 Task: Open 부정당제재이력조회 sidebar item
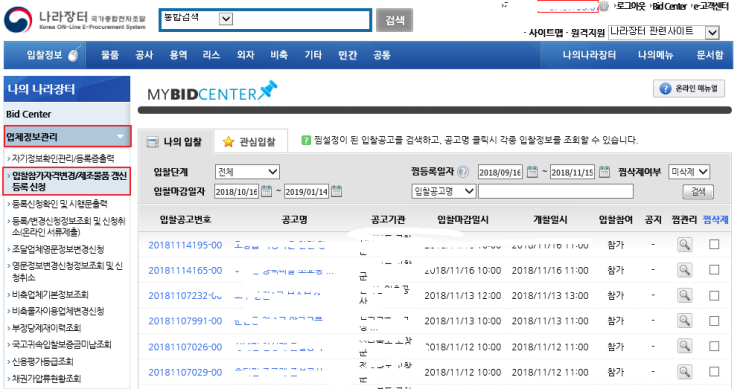point(46,328)
